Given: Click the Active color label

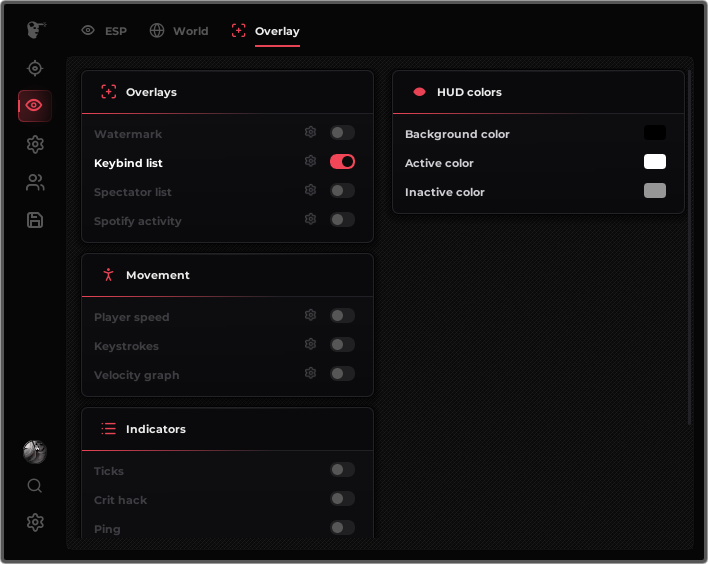Looking at the screenshot, I should tap(439, 163).
